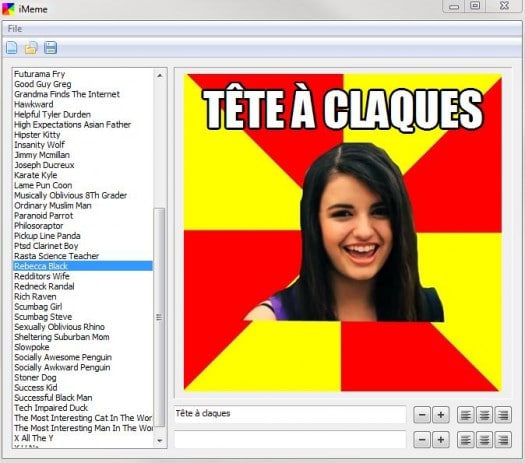Click the Open folder toolbar icon
525x463 pixels.
(x=31, y=48)
